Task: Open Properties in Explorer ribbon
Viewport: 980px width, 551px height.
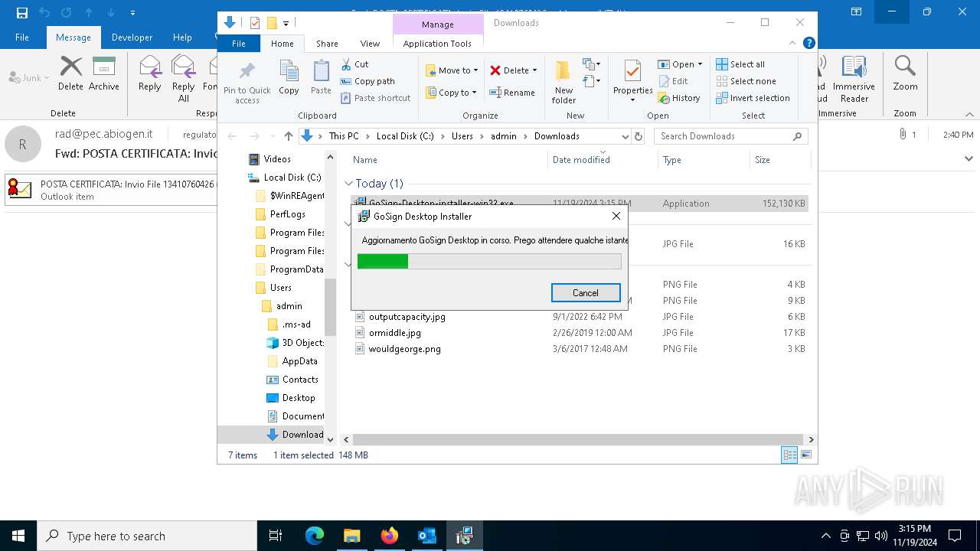Action: 632,80
